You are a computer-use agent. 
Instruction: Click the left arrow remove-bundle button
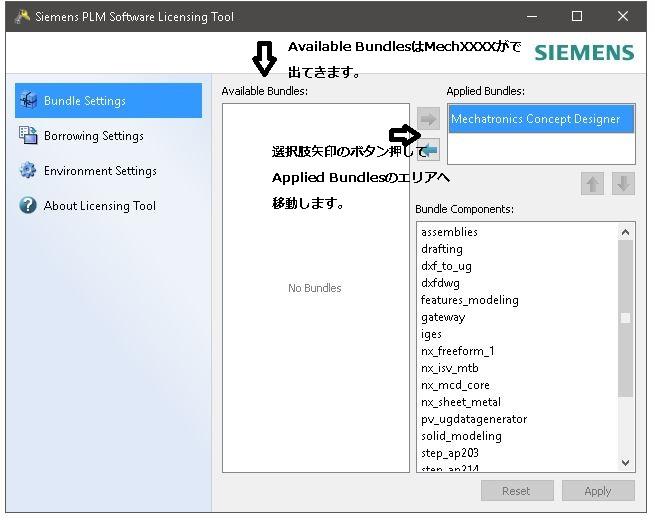click(x=428, y=150)
